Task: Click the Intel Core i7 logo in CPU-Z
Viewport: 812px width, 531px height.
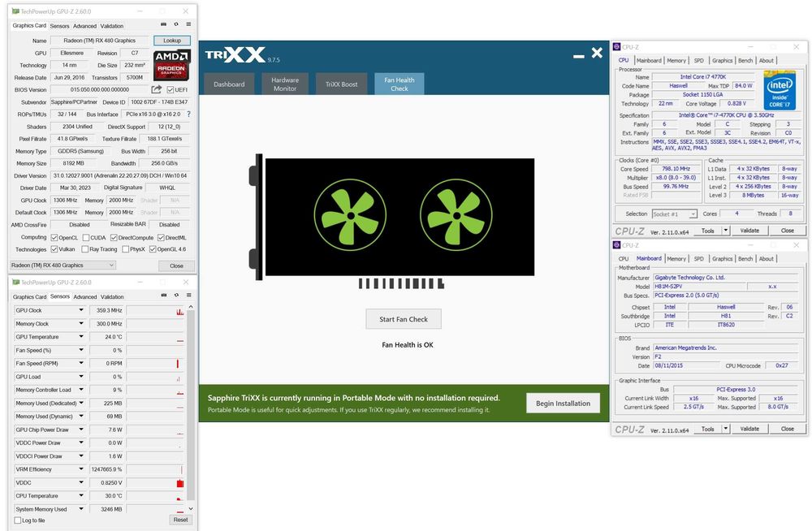Action: [x=780, y=93]
